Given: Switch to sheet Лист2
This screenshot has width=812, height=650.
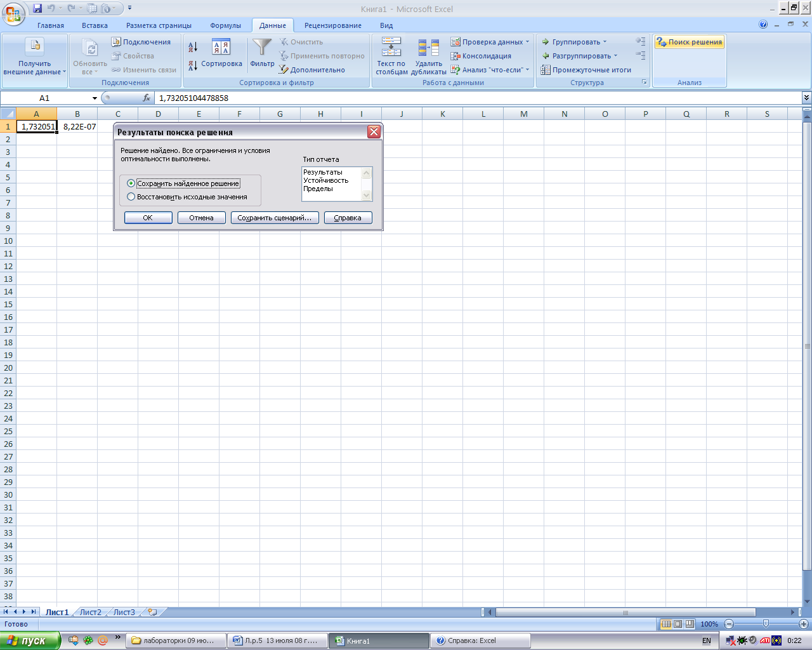Looking at the screenshot, I should coord(90,612).
